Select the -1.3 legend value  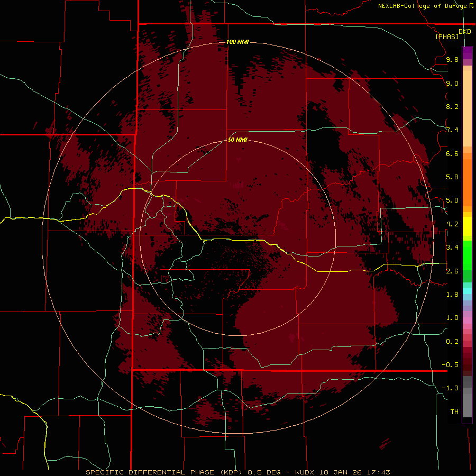pos(450,388)
